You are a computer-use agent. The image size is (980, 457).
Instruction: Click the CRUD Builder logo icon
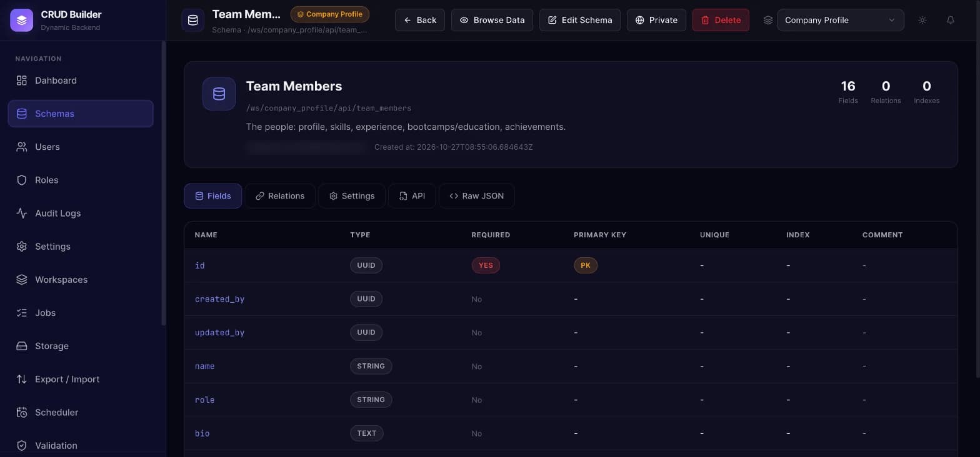point(22,20)
